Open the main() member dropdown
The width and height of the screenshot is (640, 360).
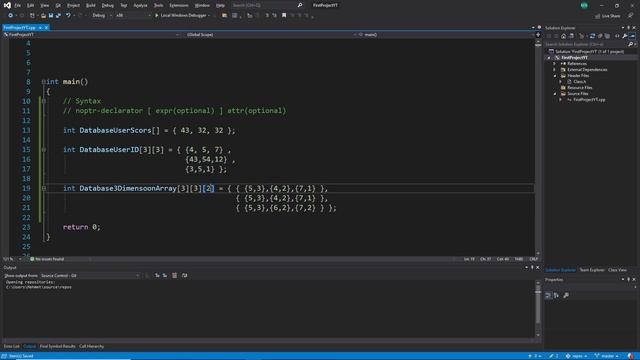click(446, 35)
